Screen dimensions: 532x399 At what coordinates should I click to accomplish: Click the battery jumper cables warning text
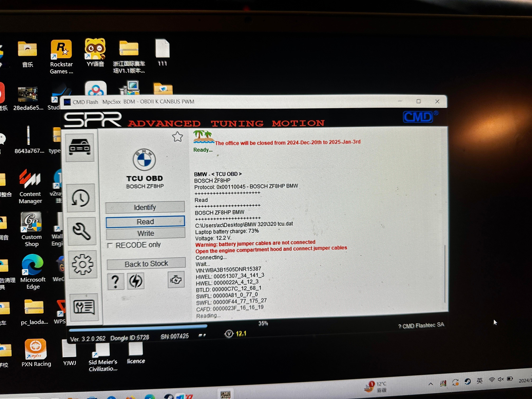[255, 243]
